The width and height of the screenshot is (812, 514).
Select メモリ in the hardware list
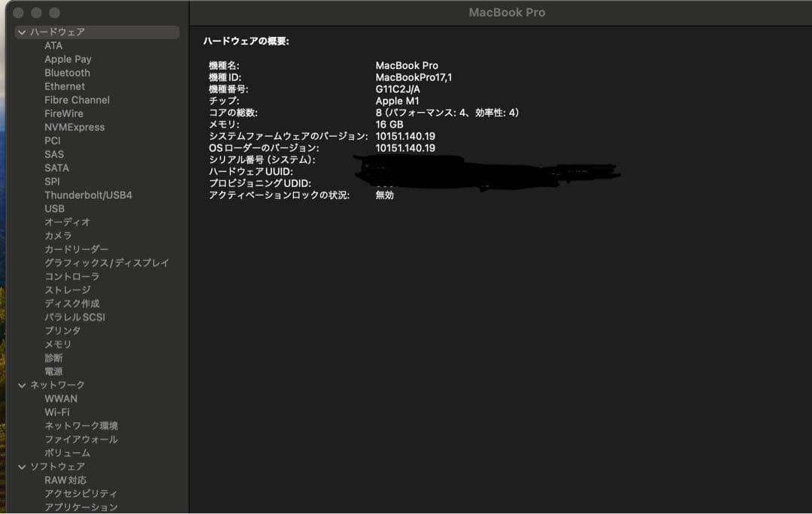click(54, 343)
